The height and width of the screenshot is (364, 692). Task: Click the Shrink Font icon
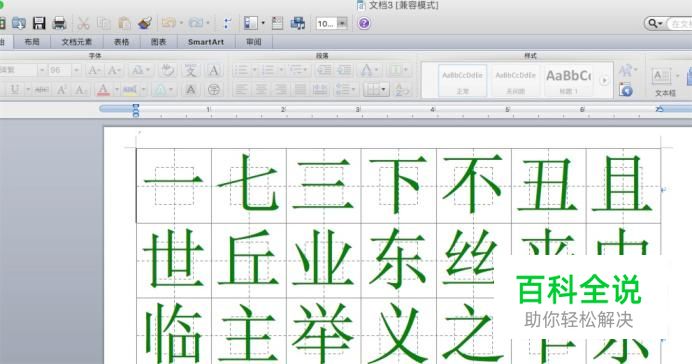(114, 70)
